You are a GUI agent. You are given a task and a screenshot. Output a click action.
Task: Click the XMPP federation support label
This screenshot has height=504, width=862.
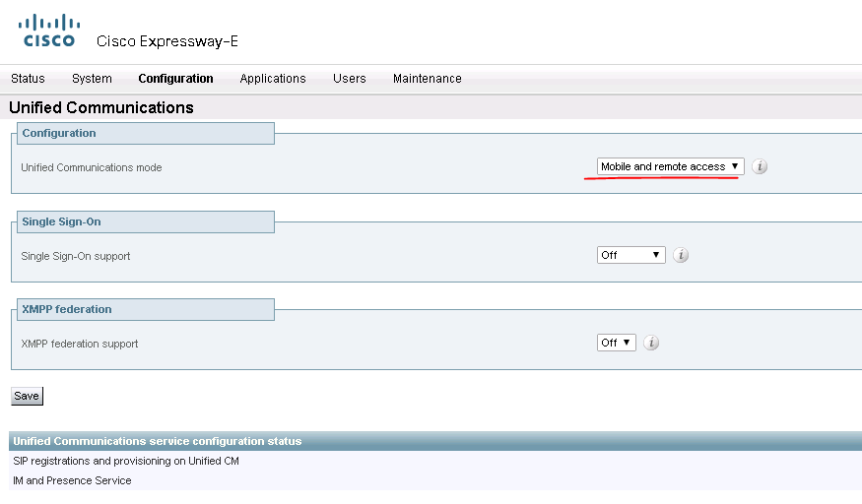click(79, 344)
